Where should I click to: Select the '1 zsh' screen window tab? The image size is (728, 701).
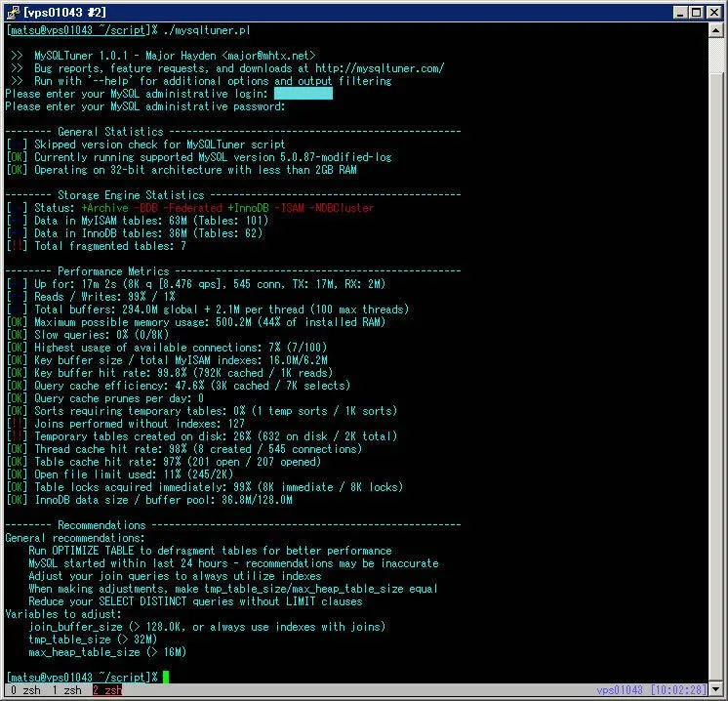pyautogui.click(x=66, y=690)
